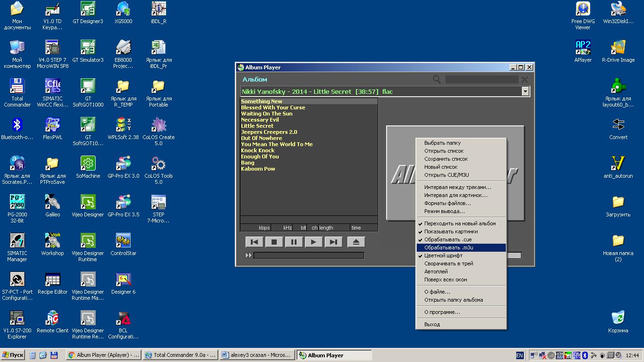Open 'Форматы файлов...' menu entry
Image resolution: width=644 pixels, height=362 pixels.
[x=461, y=203]
